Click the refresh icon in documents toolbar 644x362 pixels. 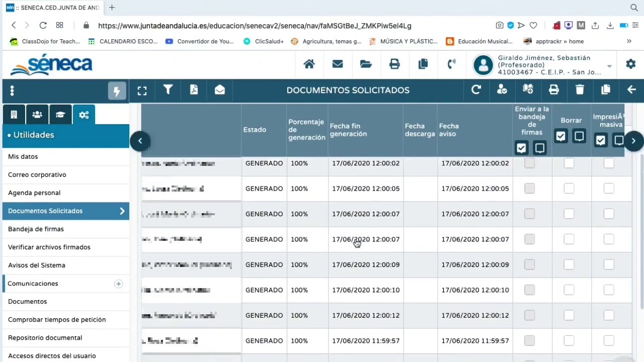click(476, 90)
